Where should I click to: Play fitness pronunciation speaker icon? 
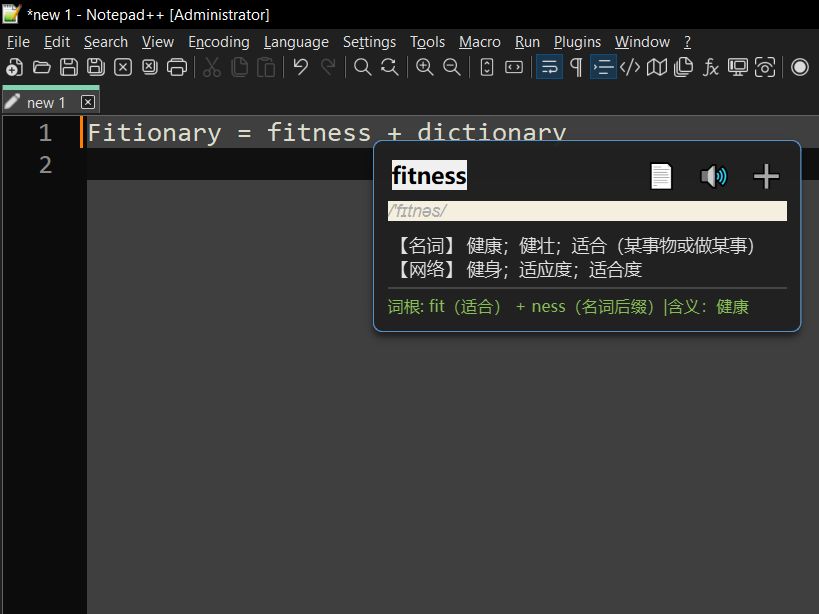pyautogui.click(x=713, y=176)
